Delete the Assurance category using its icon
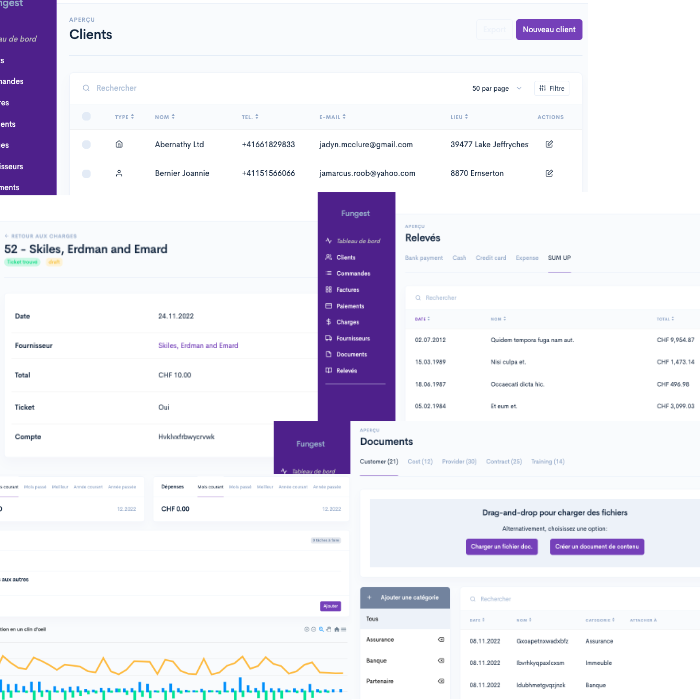The width and height of the screenshot is (700, 700). pos(441,639)
